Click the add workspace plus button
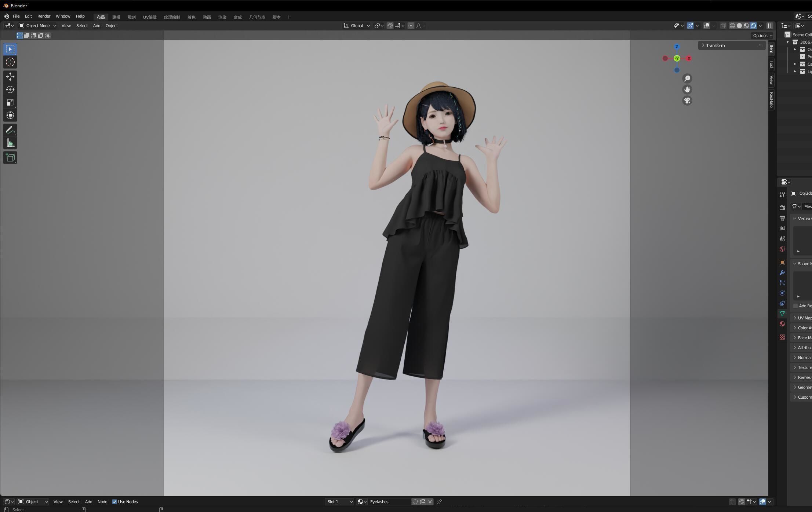The height and width of the screenshot is (512, 812). [288, 17]
